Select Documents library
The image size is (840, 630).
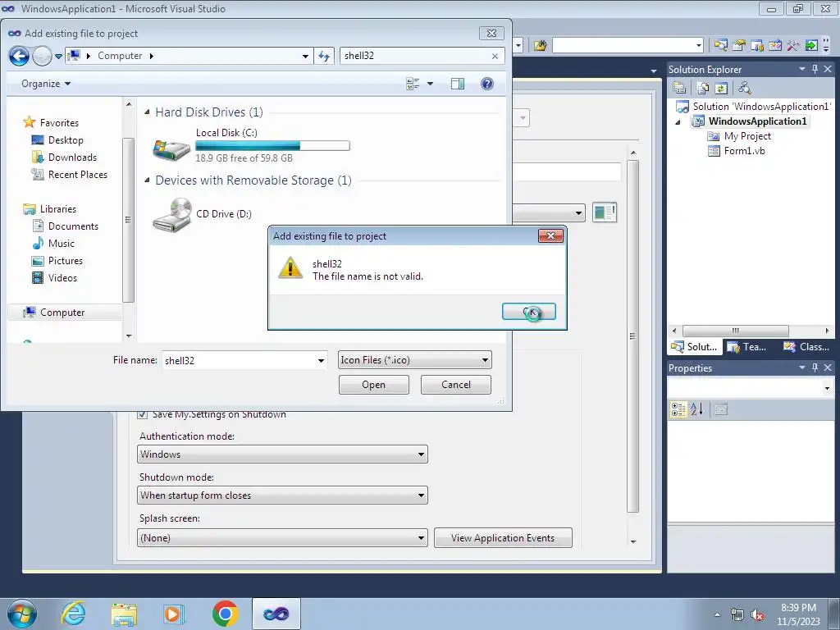[x=66, y=226]
